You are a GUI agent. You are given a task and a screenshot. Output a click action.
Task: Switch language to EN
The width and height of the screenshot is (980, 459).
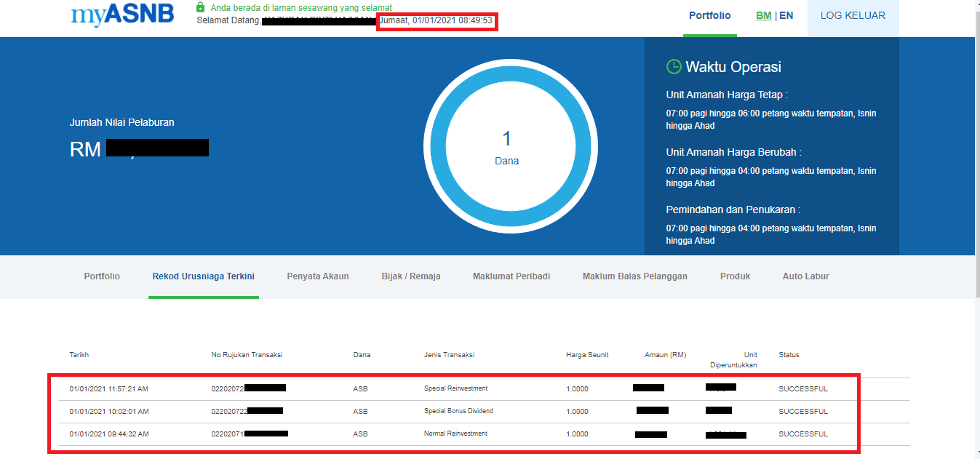pos(786,15)
